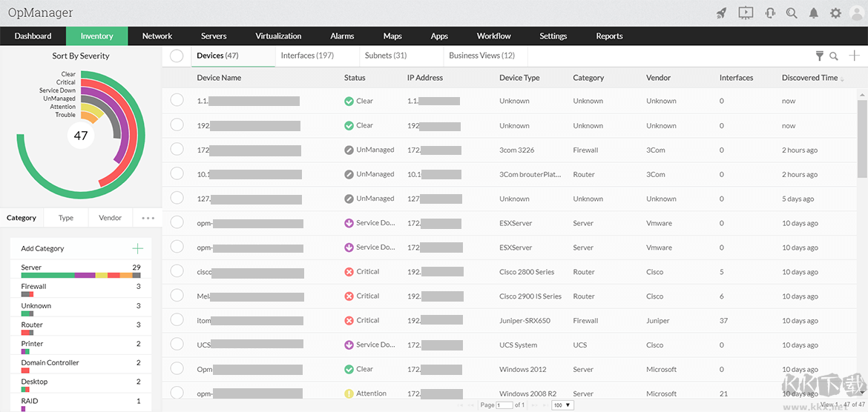This screenshot has height=412, width=868.
Task: Click the headset support icon
Action: pyautogui.click(x=770, y=13)
